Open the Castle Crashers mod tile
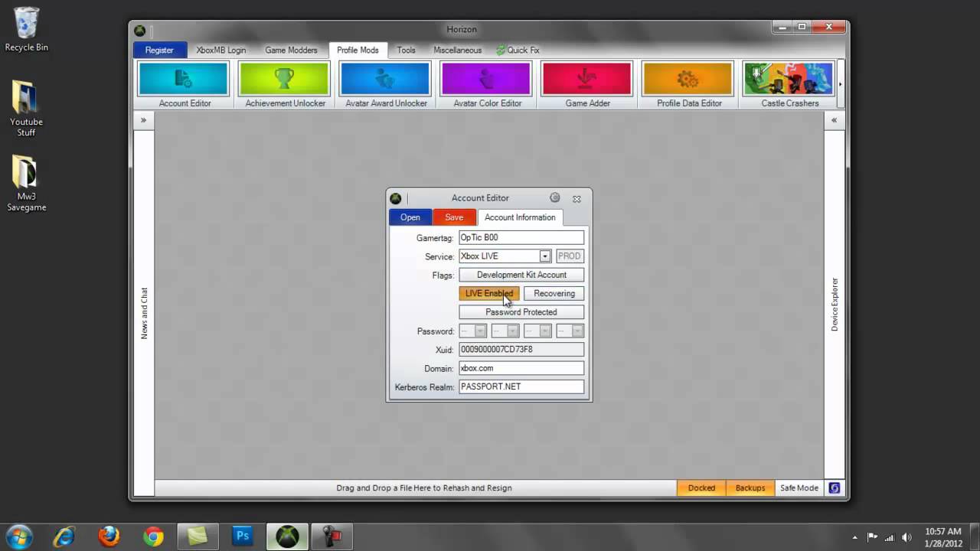This screenshot has height=551, width=980. pos(789,85)
